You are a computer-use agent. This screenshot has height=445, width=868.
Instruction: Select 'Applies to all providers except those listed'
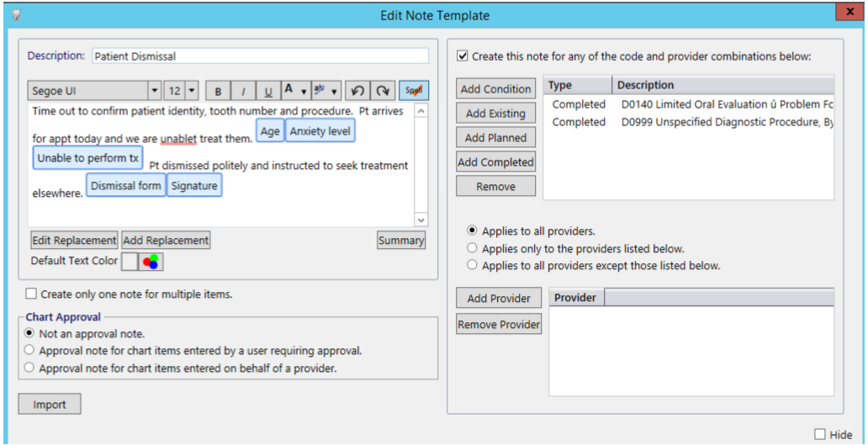(472, 265)
